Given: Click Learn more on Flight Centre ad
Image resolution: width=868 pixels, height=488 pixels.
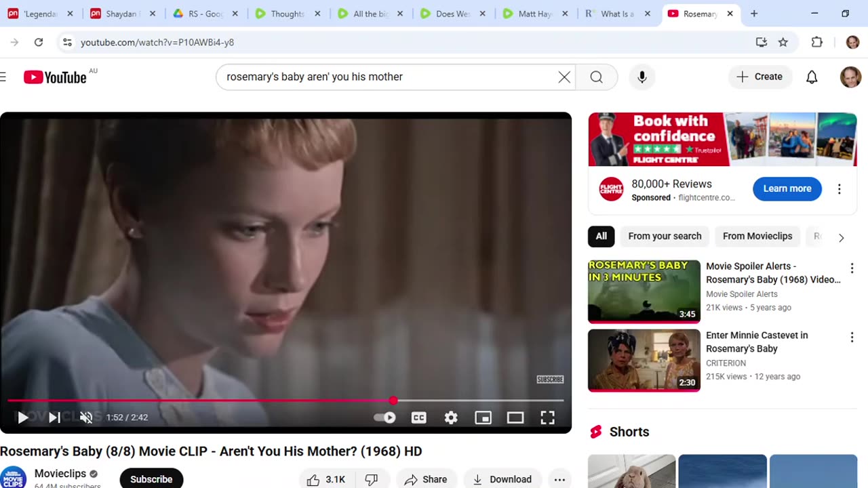Looking at the screenshot, I should (x=787, y=188).
